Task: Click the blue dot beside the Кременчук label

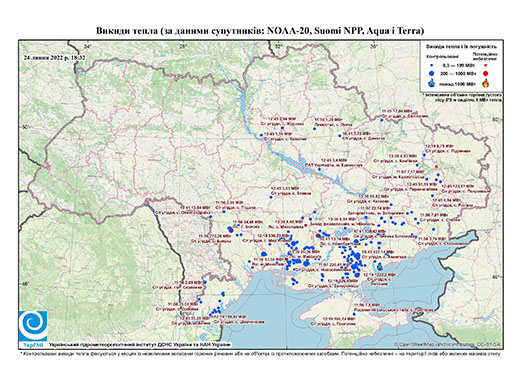Action: 319,169
